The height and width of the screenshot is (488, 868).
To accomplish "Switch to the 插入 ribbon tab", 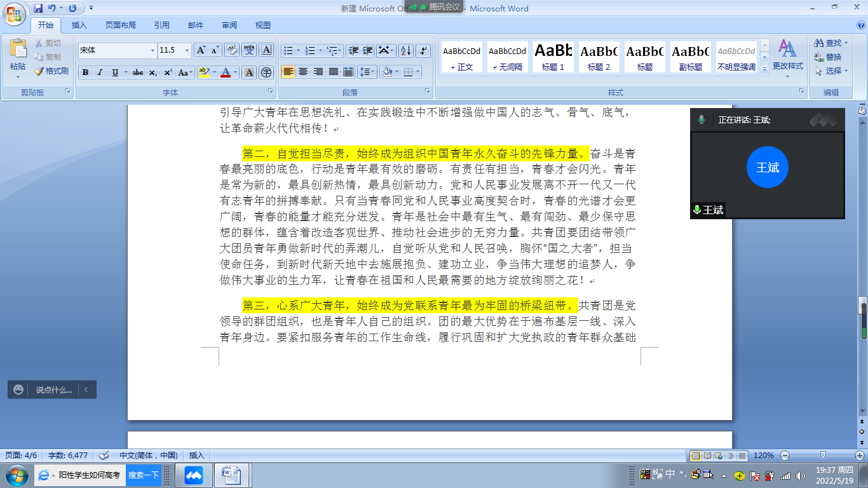I will pyautogui.click(x=79, y=25).
